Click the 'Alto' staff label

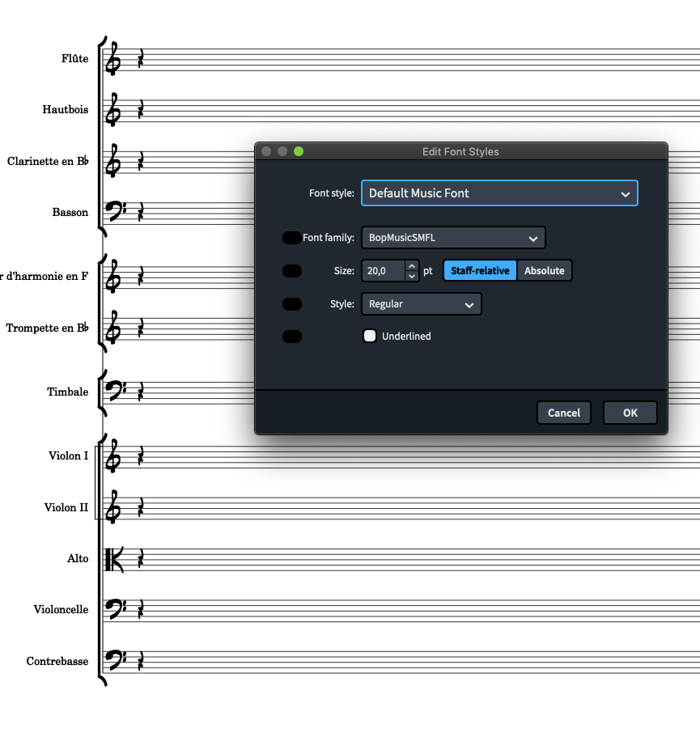pyautogui.click(x=78, y=559)
